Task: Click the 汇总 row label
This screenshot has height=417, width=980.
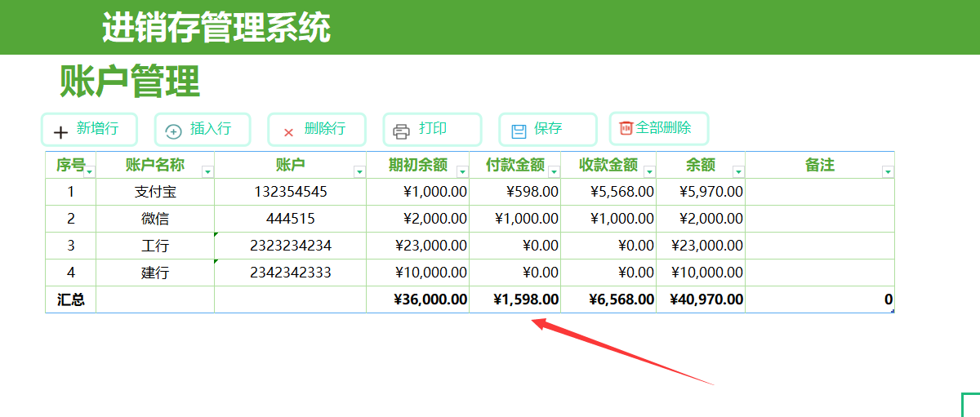Action: 71,299
